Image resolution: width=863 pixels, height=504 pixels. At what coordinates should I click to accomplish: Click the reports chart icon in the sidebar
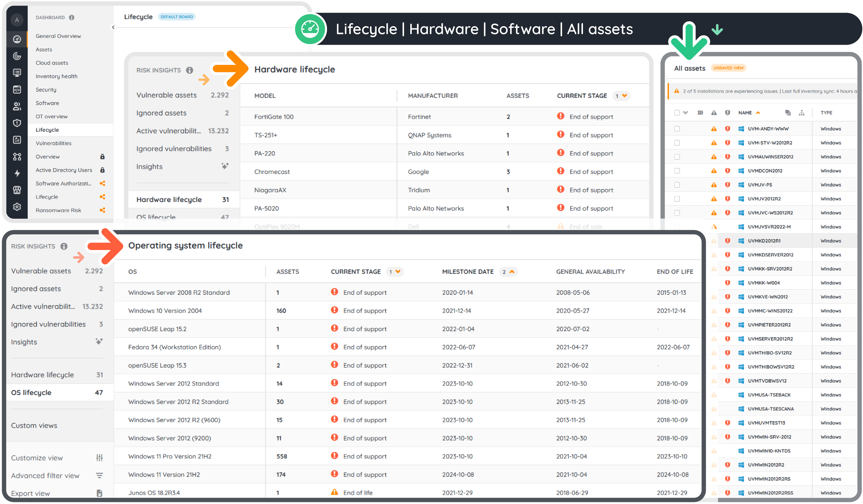click(x=17, y=140)
